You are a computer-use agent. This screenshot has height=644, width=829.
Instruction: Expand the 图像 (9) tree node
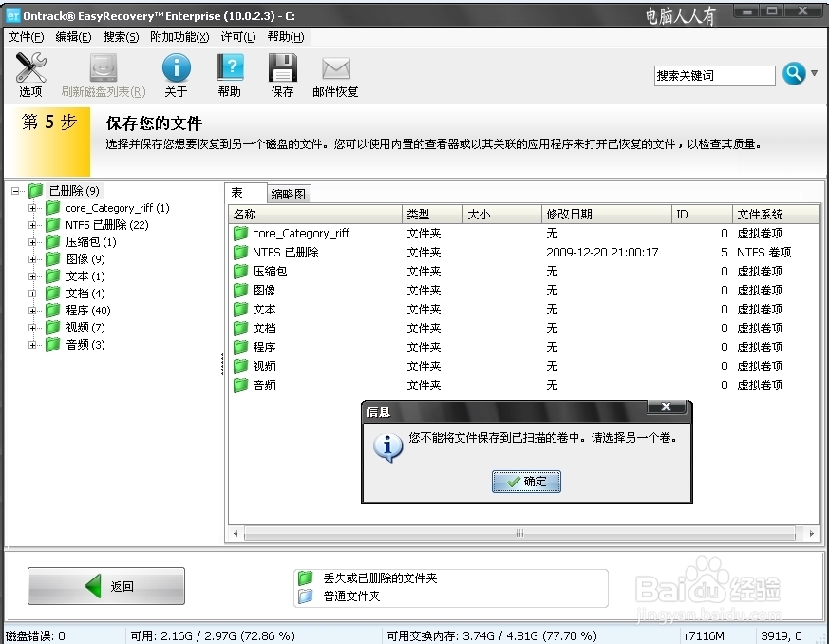(x=33, y=259)
